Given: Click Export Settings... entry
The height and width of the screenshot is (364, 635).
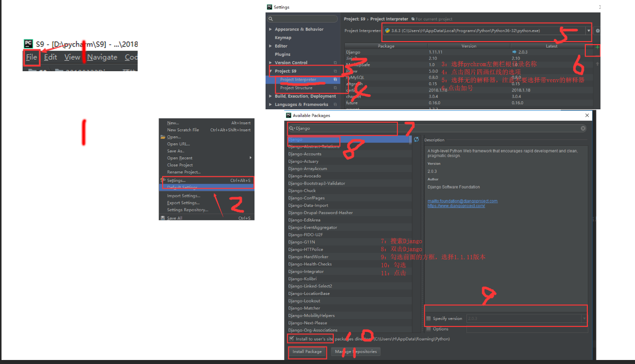Looking at the screenshot, I should 207,203.
